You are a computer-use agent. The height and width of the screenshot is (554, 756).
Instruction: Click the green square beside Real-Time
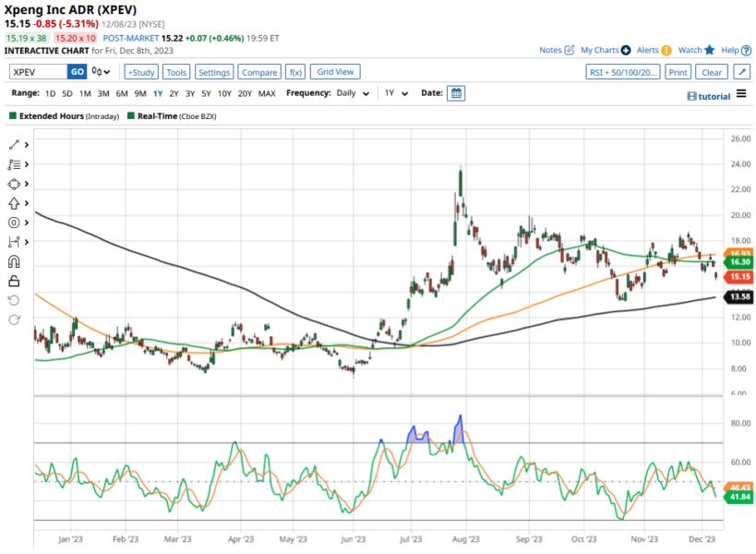tap(131, 115)
